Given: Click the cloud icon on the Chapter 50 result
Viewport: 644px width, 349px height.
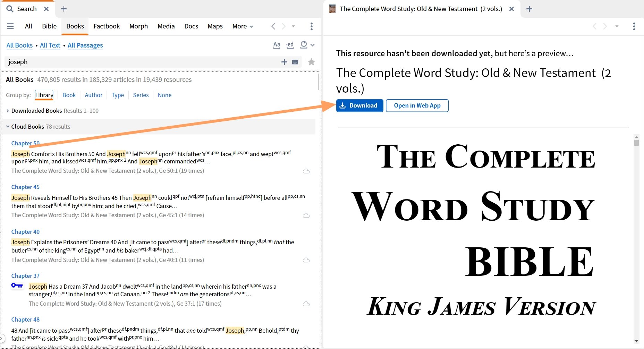Looking at the screenshot, I should [306, 171].
